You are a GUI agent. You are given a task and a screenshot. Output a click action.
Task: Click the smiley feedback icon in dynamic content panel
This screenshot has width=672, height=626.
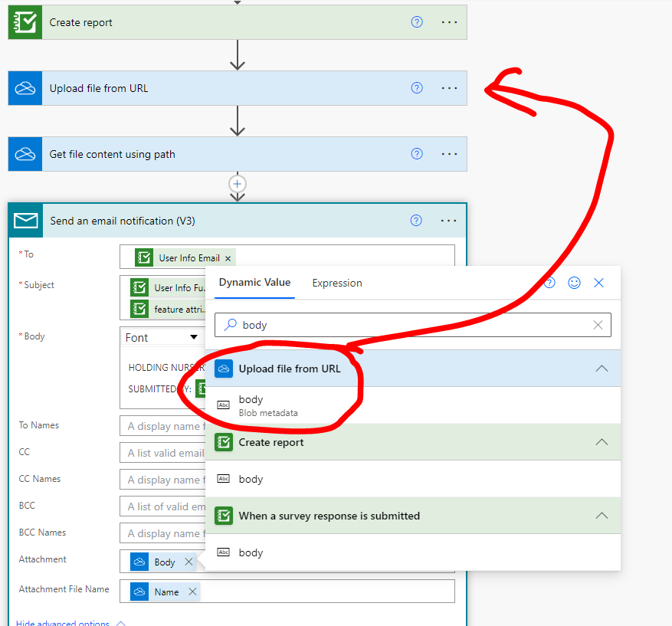pyautogui.click(x=574, y=283)
